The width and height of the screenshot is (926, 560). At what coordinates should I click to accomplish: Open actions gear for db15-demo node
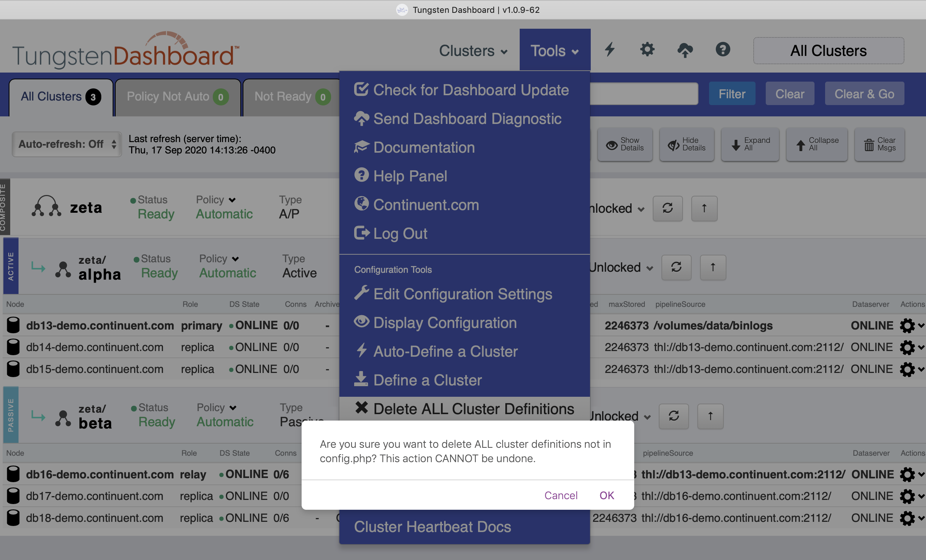[911, 369]
